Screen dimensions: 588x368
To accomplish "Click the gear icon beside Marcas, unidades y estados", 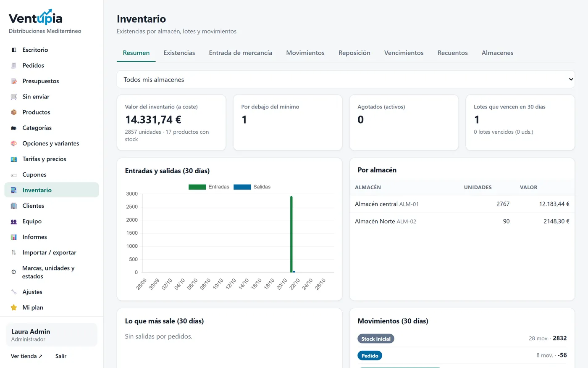I will 14,272.
